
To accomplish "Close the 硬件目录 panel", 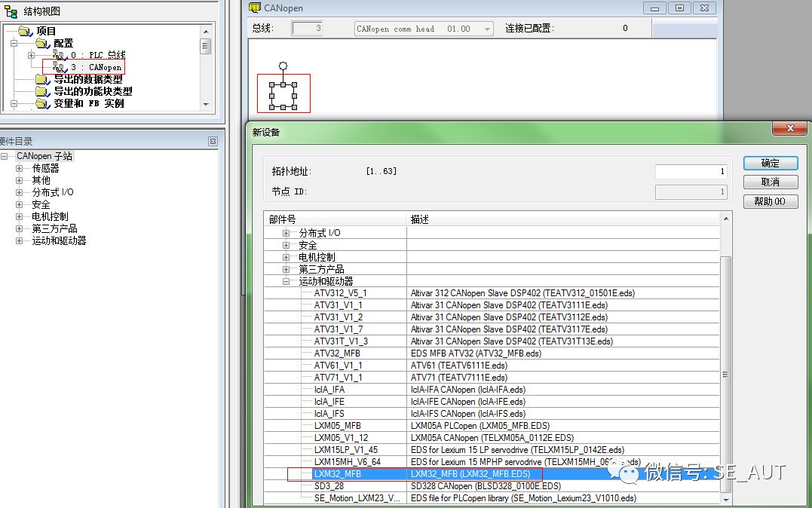I will [213, 141].
